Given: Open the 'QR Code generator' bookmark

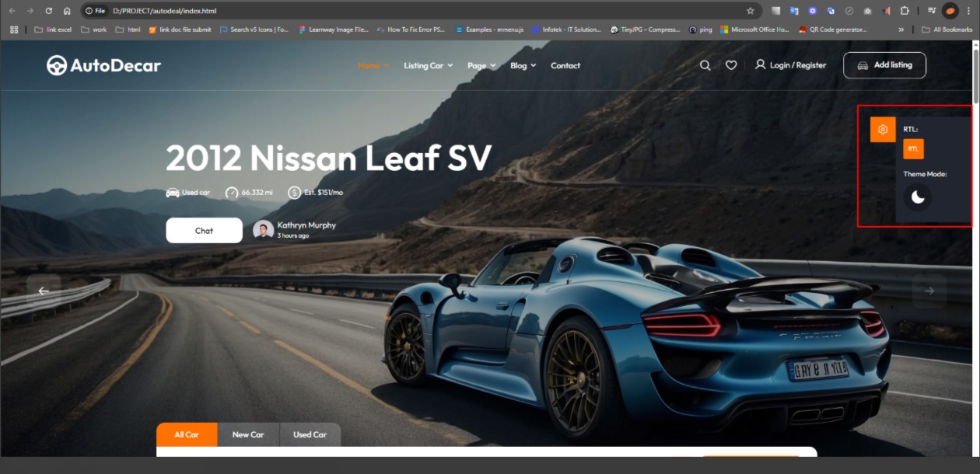Looking at the screenshot, I should tap(832, 30).
